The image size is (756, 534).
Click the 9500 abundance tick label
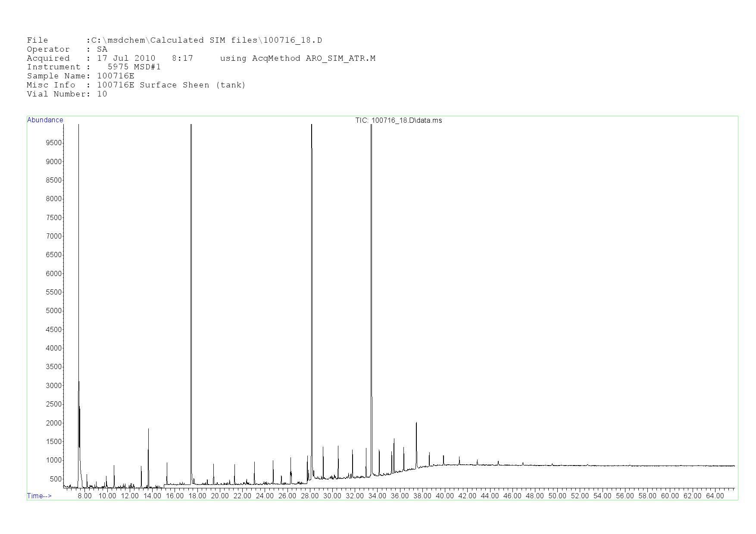[x=54, y=143]
